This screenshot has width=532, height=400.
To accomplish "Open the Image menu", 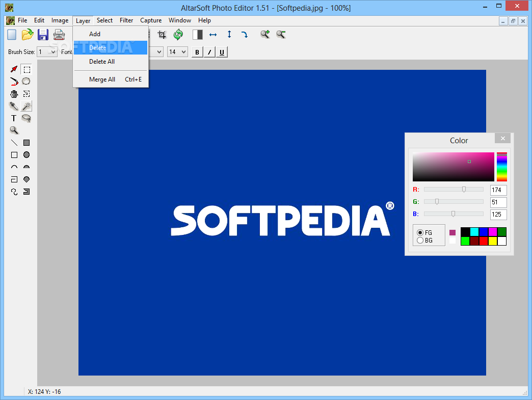I will (x=60, y=20).
